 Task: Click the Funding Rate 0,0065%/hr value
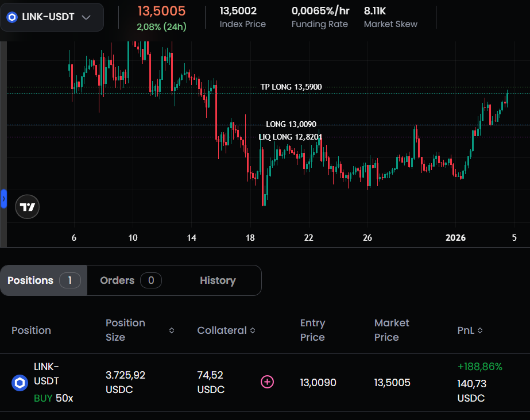click(x=320, y=11)
